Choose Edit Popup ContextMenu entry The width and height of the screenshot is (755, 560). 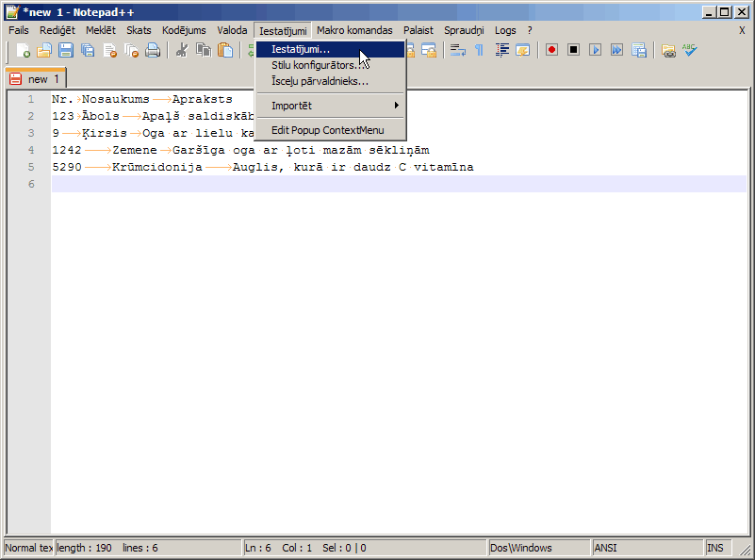tap(330, 130)
